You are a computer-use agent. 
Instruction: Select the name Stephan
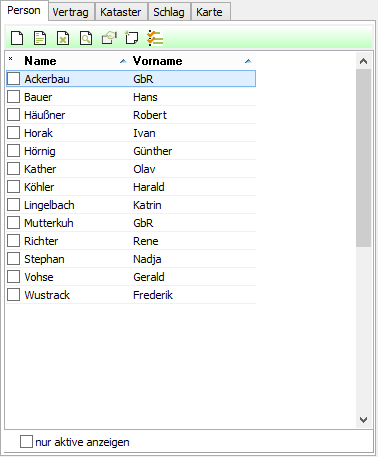click(44, 259)
